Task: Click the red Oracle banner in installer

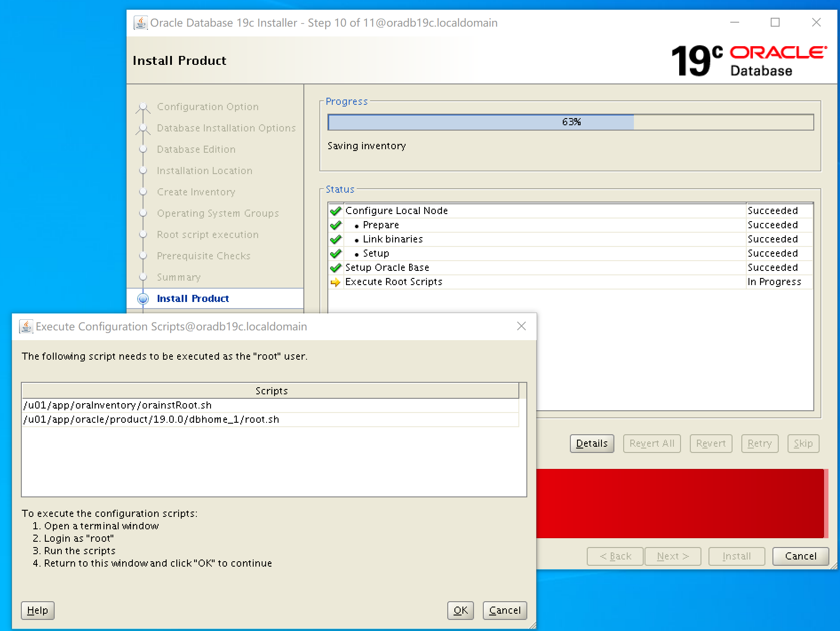Action: pyautogui.click(x=682, y=504)
